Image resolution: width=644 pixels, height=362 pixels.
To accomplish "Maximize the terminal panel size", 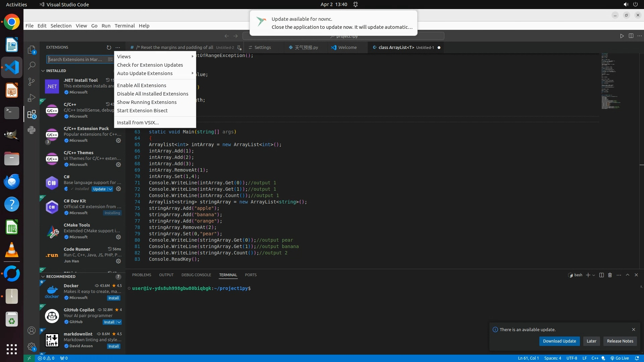I will [628, 275].
